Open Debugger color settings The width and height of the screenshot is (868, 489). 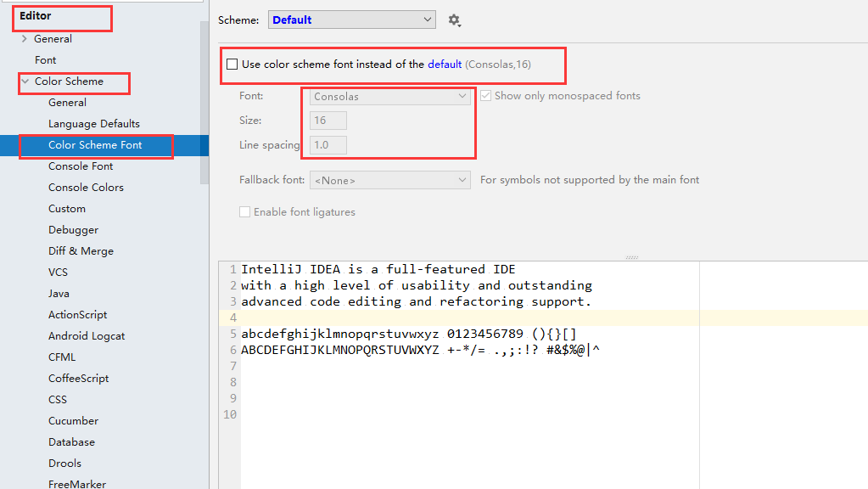73,230
